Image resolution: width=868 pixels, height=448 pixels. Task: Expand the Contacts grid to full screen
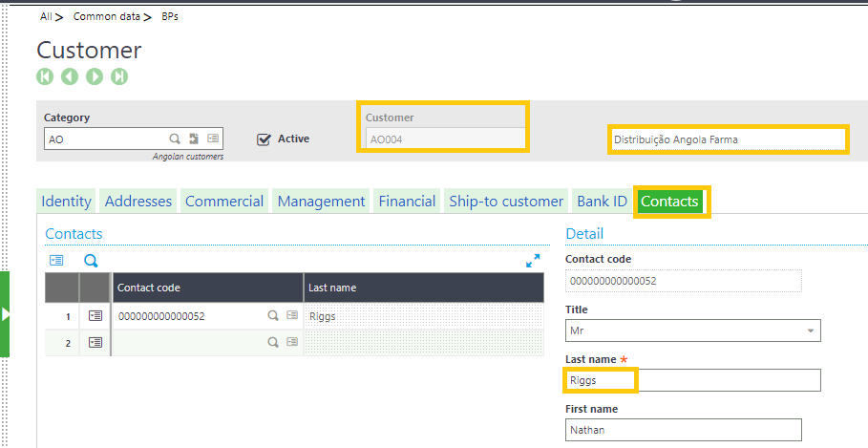coord(533,261)
